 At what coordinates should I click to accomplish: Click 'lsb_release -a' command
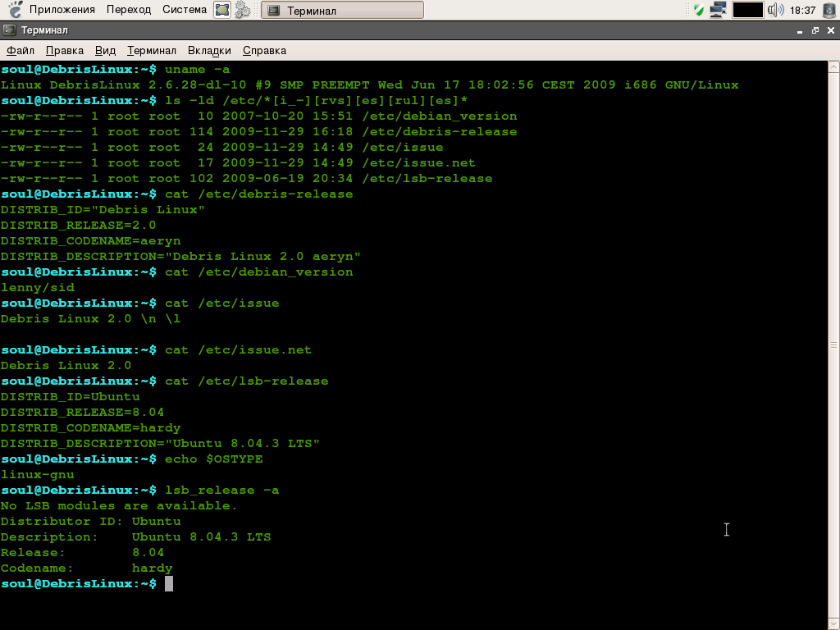tap(221, 490)
